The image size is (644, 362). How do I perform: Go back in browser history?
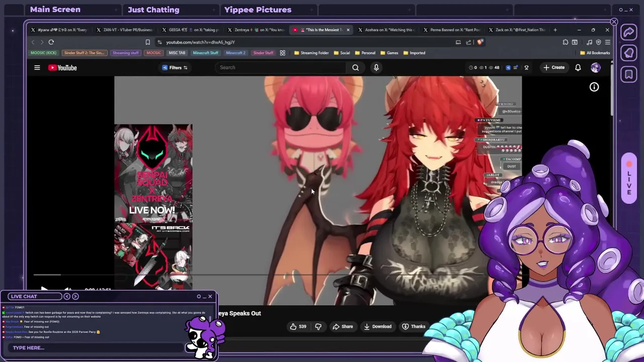(x=33, y=42)
